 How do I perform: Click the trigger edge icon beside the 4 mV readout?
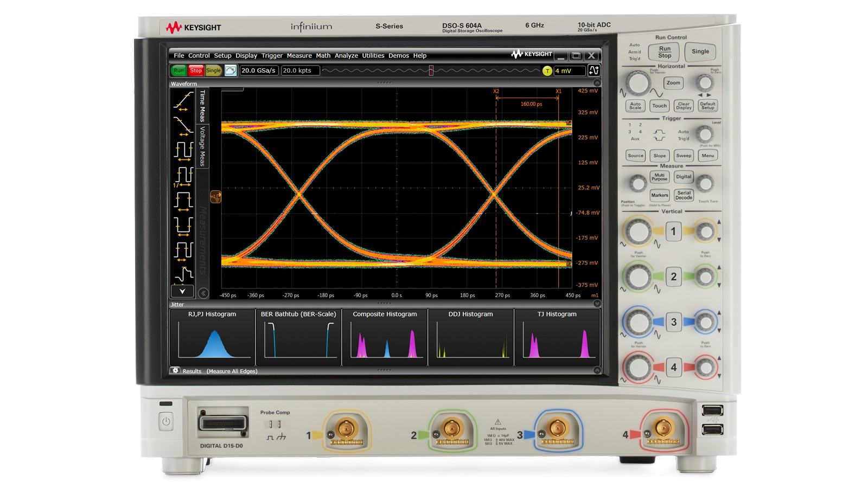tap(594, 70)
